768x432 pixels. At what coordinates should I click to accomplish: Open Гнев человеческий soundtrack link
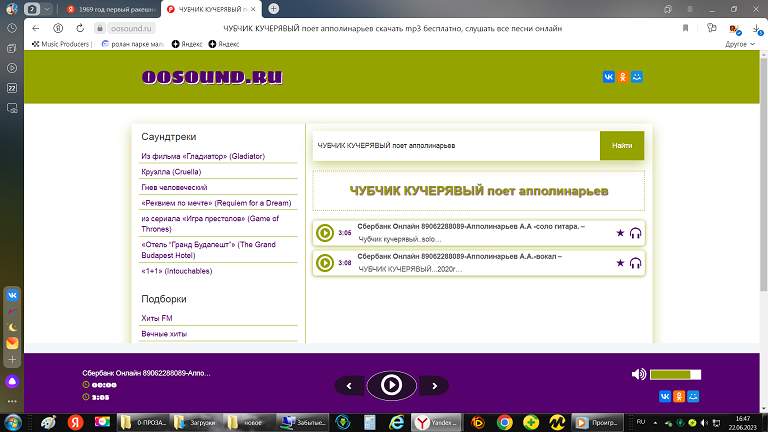[x=174, y=188]
